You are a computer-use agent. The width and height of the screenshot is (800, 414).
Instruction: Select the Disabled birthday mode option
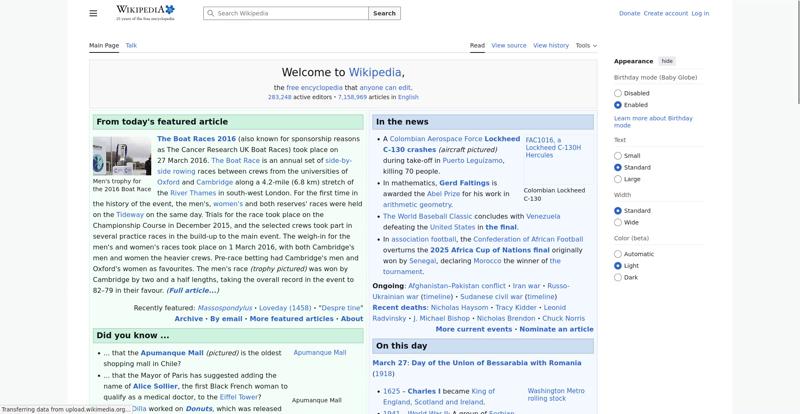(x=618, y=93)
